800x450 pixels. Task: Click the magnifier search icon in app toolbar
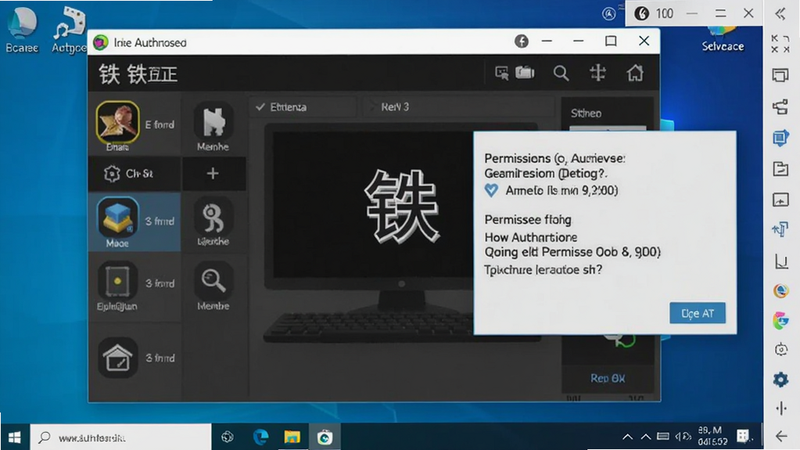(561, 73)
